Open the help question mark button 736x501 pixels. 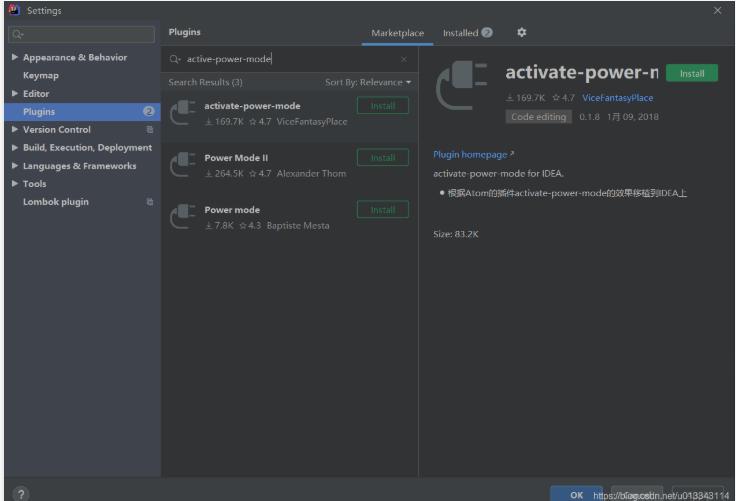pos(21,493)
